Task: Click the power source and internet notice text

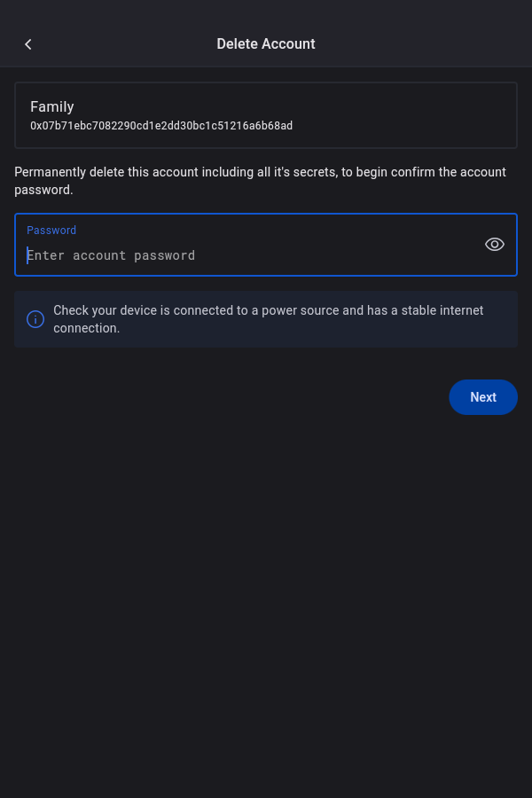Action: (x=269, y=319)
